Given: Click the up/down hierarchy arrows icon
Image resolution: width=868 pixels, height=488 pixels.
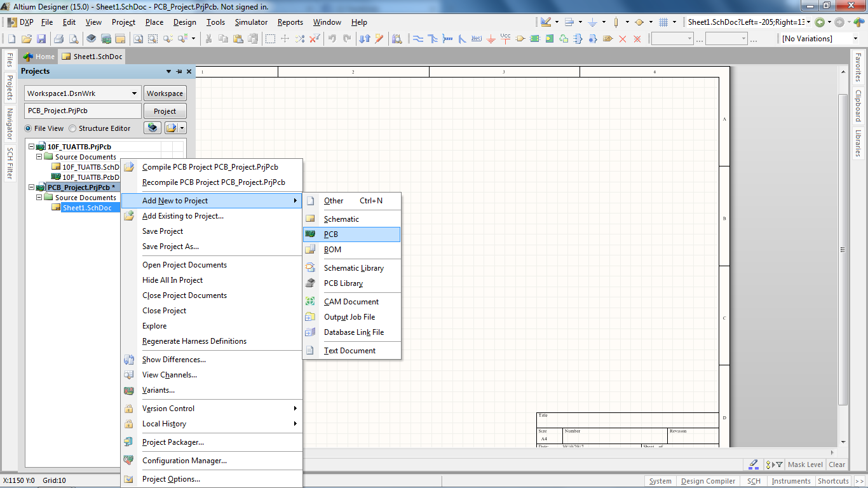Looking at the screenshot, I should tap(365, 39).
